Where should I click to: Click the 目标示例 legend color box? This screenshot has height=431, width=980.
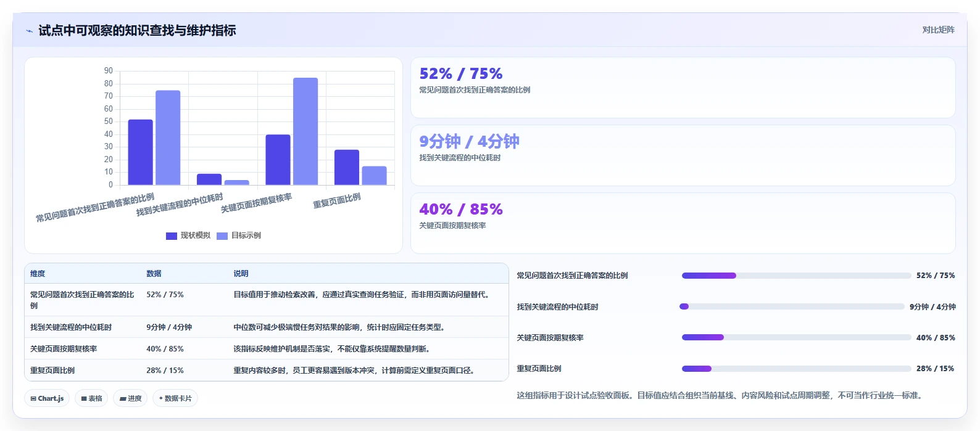coord(222,236)
